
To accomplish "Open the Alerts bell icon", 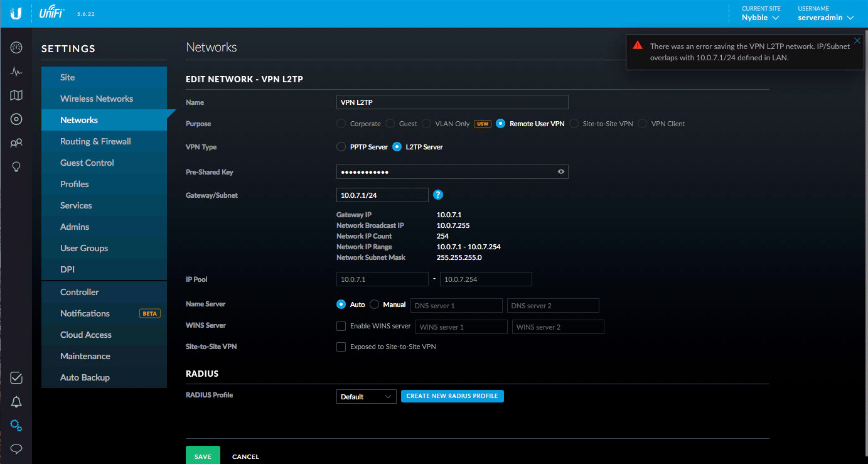I will point(16,402).
